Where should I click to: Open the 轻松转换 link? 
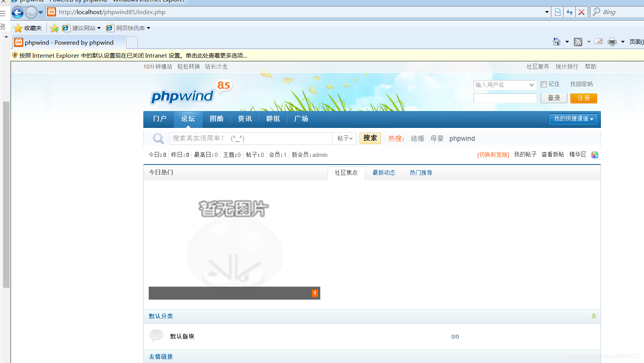pos(189,66)
